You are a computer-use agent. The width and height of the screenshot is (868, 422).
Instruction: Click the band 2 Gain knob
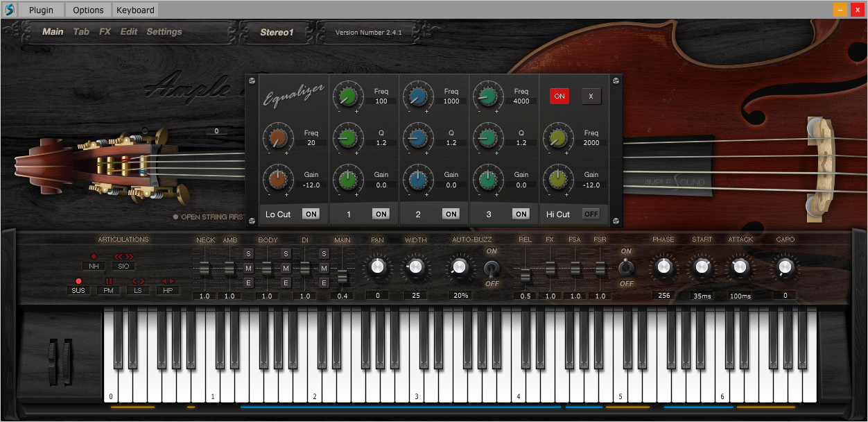417,179
